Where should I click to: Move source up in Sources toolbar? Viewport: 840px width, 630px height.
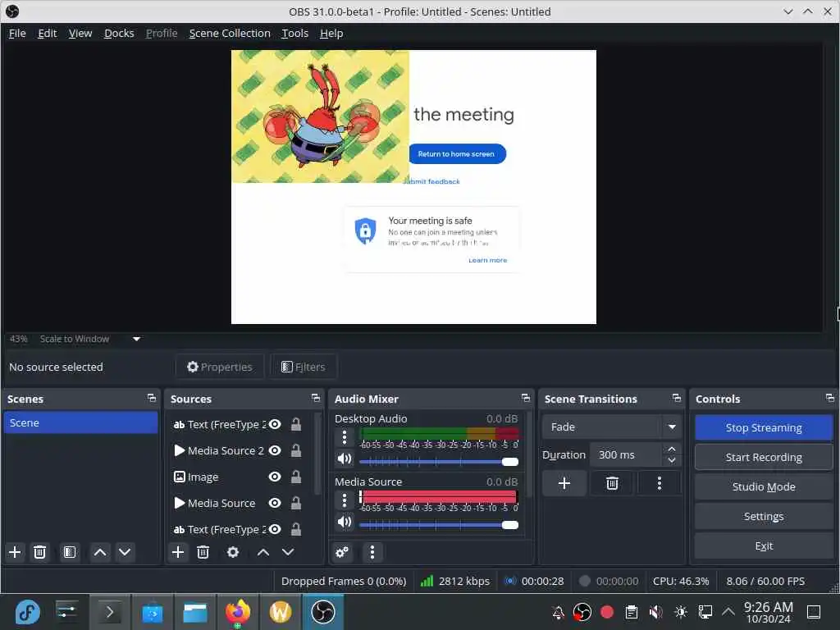point(263,552)
